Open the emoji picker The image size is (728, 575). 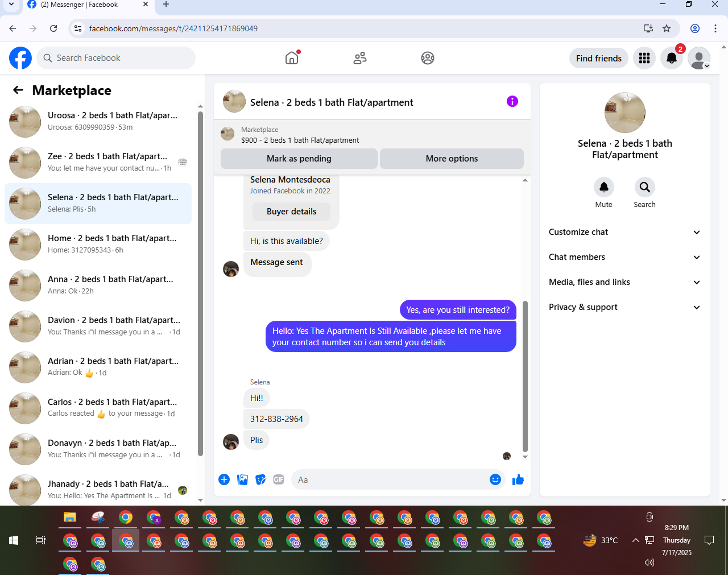pos(495,479)
